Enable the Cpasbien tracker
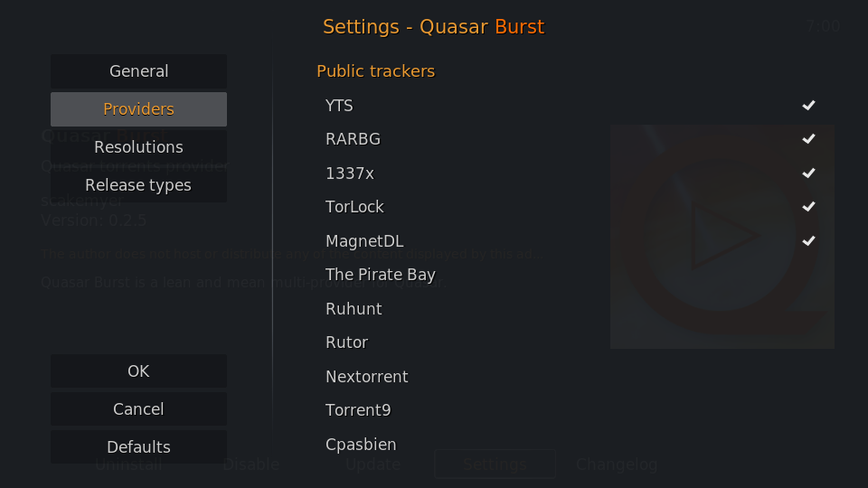Viewport: 868px width, 488px height. click(571, 445)
